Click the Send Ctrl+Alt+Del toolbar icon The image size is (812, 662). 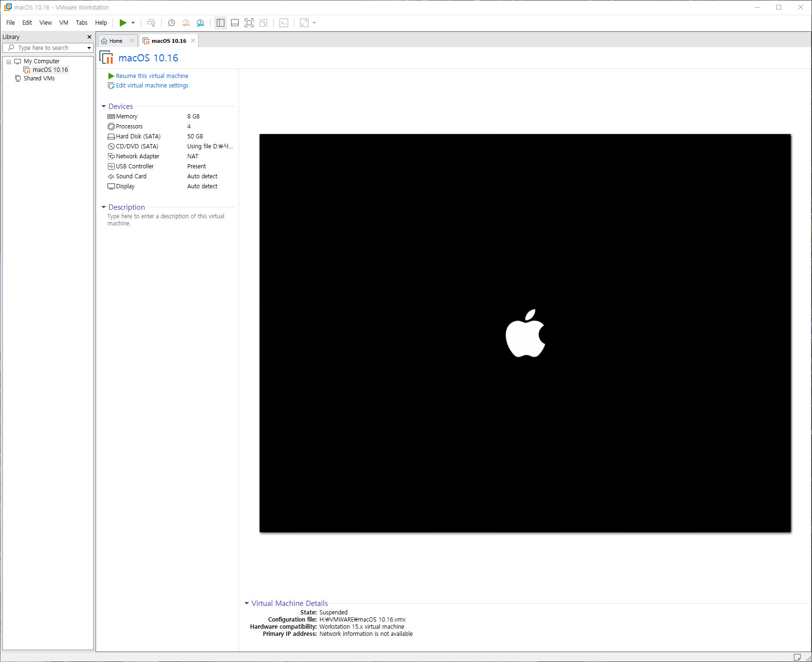coord(151,23)
